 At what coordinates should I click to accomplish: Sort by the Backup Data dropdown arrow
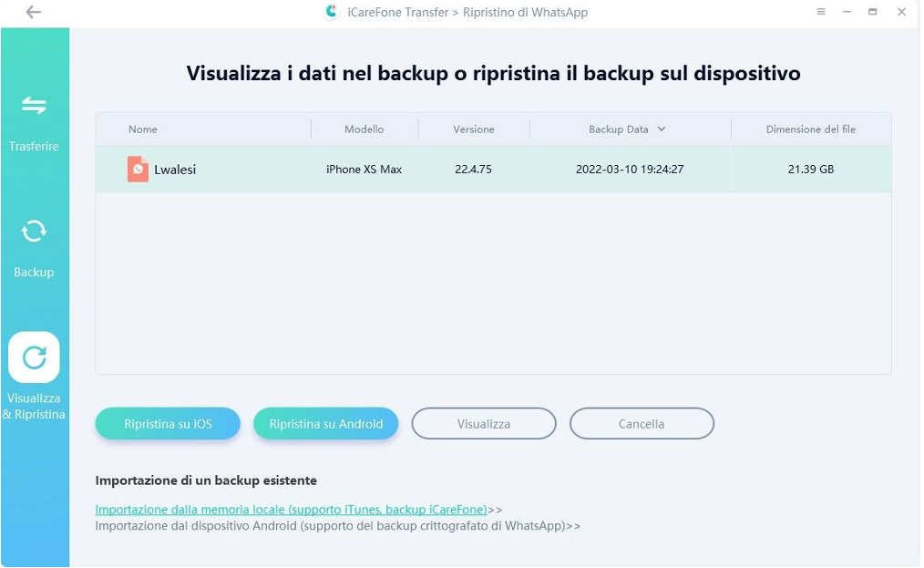662,129
